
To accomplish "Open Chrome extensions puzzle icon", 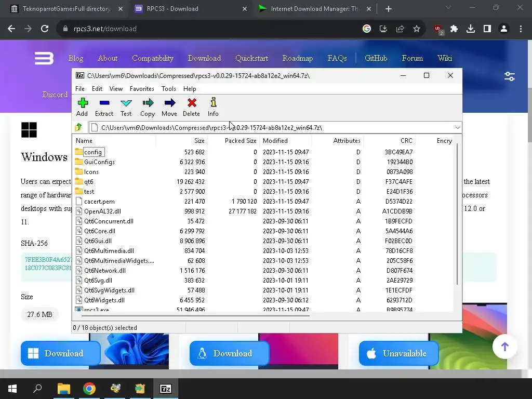I will [454, 29].
